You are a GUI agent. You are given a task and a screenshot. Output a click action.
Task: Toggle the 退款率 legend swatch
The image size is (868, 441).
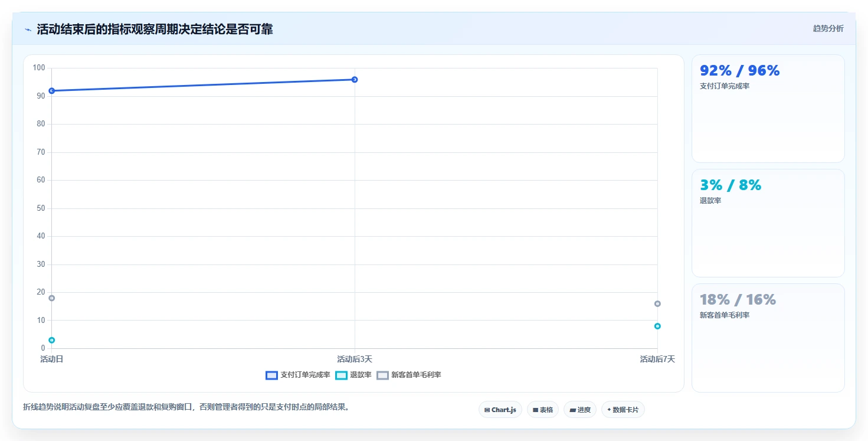[341, 375]
